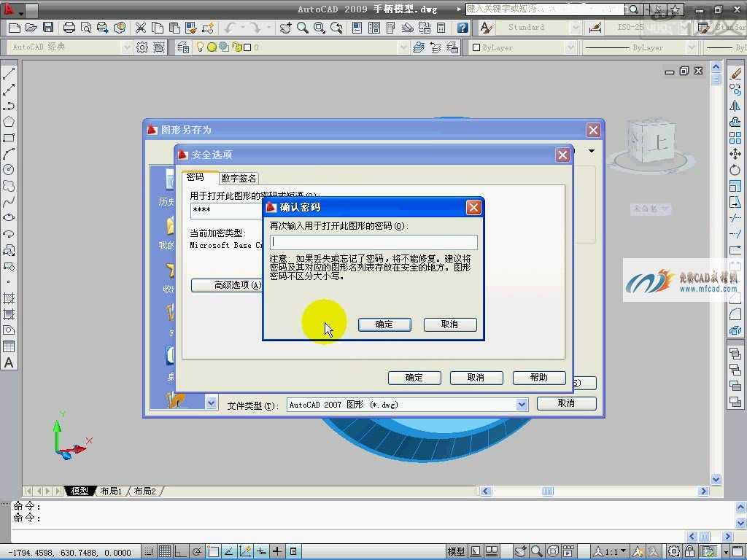Viewport: 747px width, 560px height.
Task: Select the Ellipse tool
Action: tap(9, 218)
